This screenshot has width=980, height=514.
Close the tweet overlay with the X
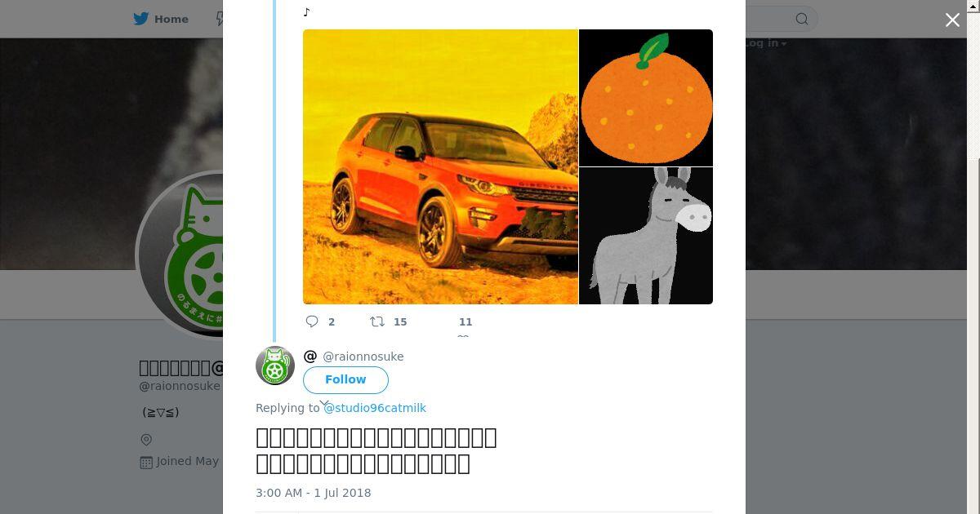click(952, 20)
